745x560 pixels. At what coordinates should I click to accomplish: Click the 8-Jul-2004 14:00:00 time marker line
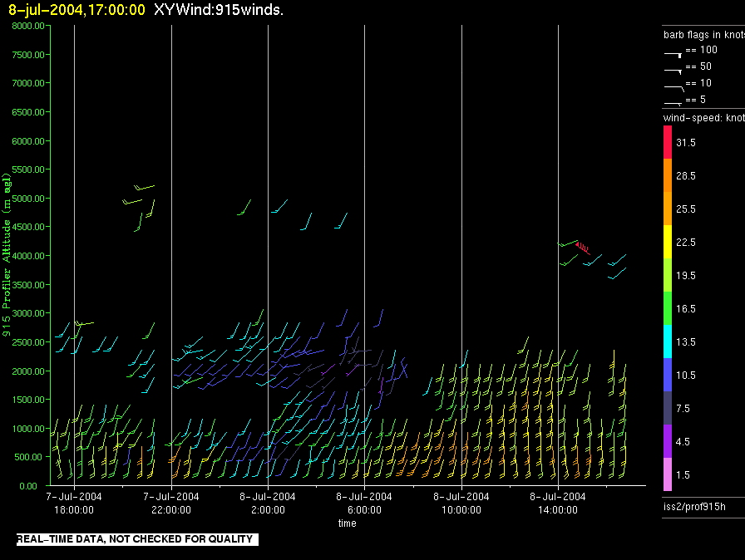click(x=558, y=255)
